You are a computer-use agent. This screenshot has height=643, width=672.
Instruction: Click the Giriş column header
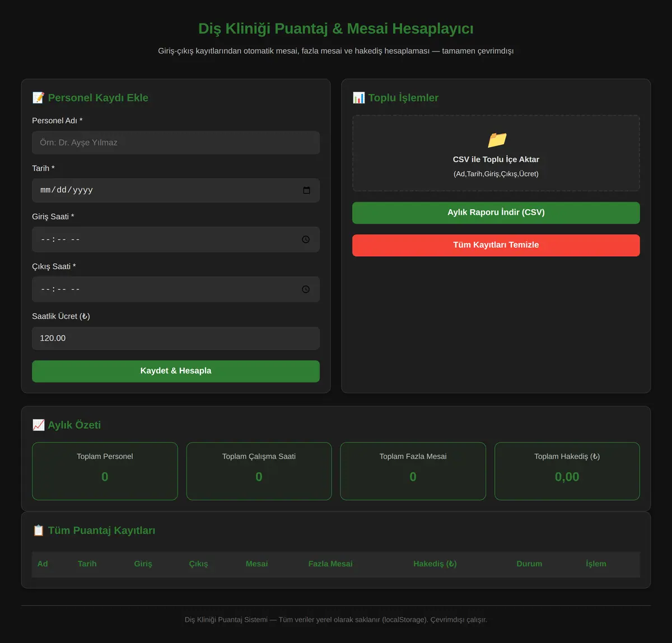coord(143,564)
